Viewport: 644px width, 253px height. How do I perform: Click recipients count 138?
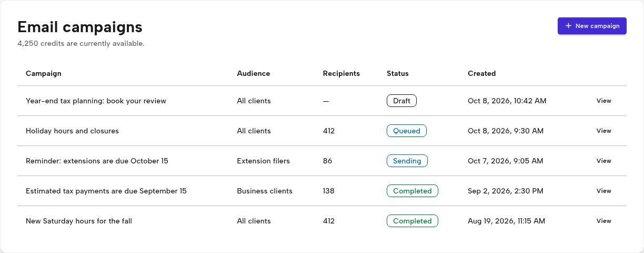[329, 191]
